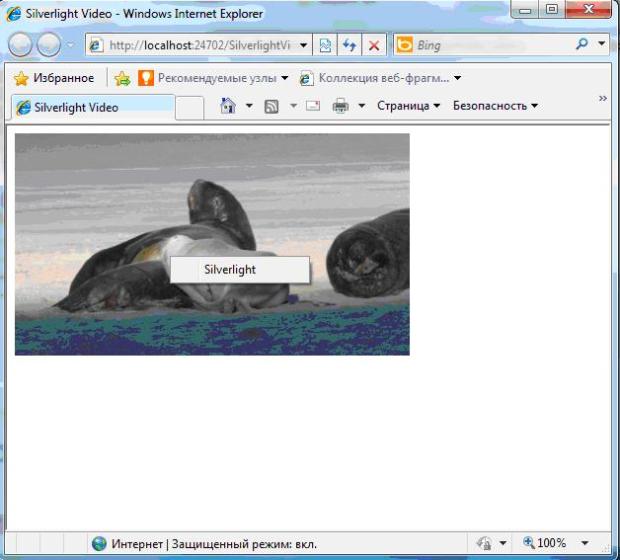Open the zoom level 100% dropdown

[x=585, y=543]
